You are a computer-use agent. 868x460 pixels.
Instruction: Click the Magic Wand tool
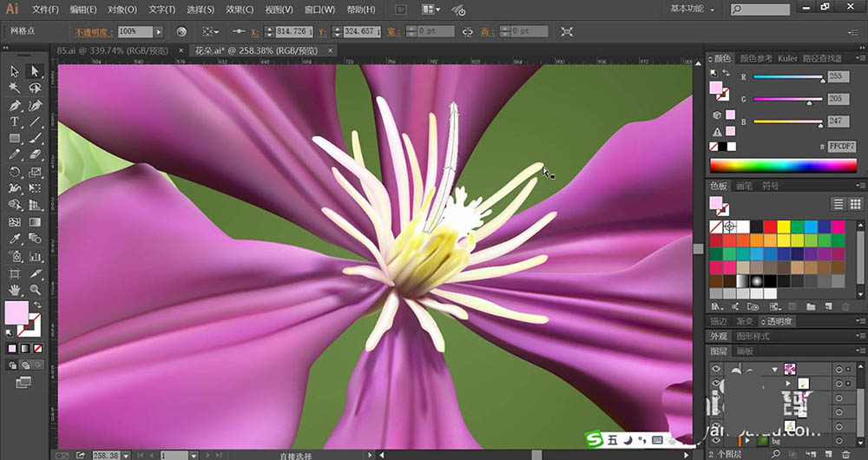coord(15,88)
